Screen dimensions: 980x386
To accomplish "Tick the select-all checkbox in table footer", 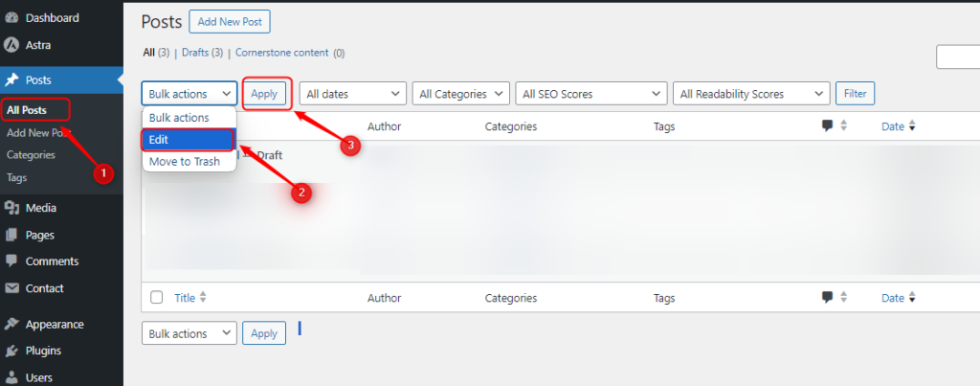I will (x=157, y=298).
